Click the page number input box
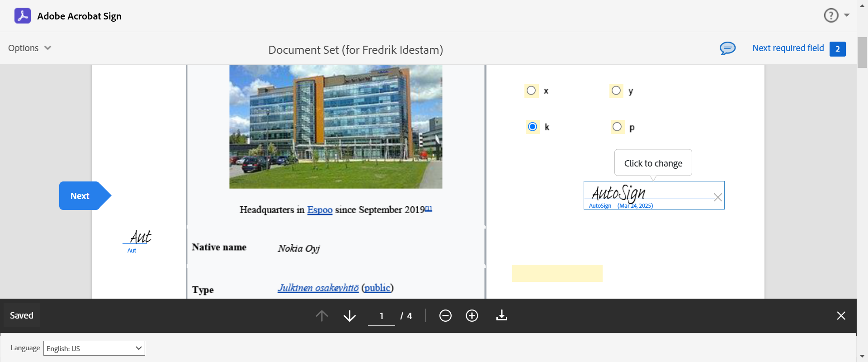This screenshot has height=362, width=868. click(x=382, y=316)
